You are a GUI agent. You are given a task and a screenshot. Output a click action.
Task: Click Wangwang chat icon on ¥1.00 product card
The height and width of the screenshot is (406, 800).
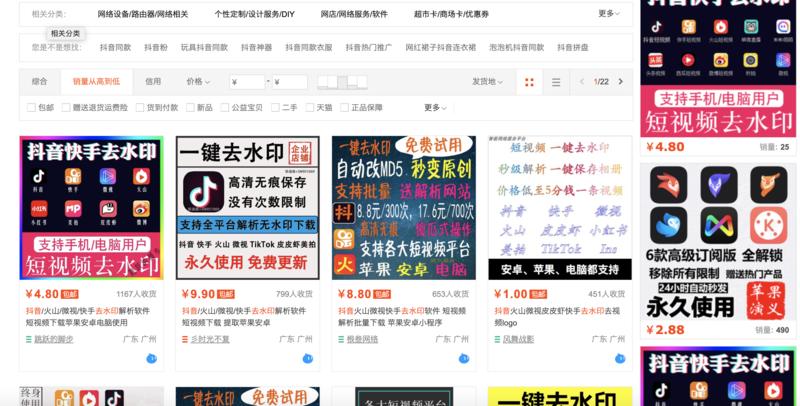620,359
